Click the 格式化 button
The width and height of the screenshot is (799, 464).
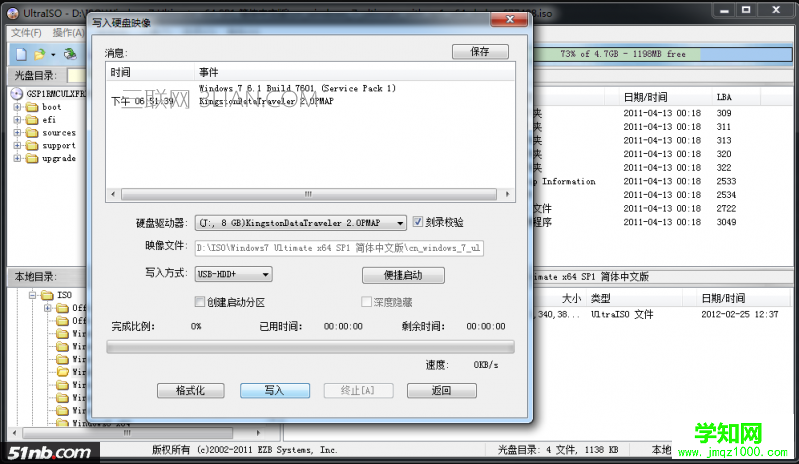[x=191, y=391]
